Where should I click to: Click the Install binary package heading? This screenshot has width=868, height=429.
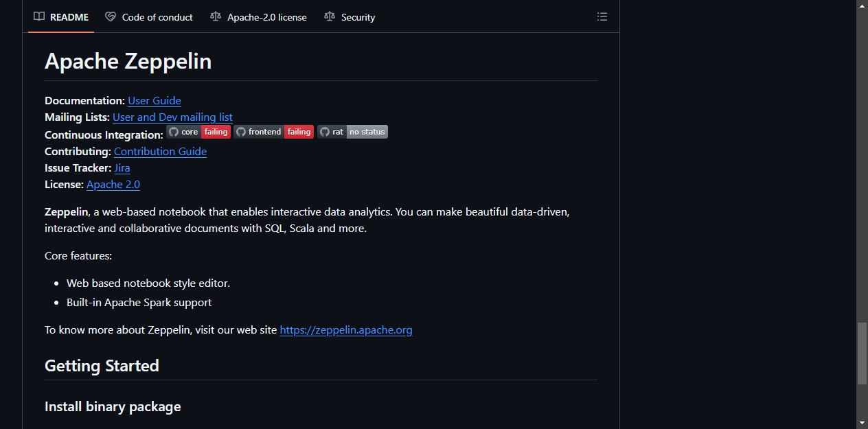pos(113,406)
